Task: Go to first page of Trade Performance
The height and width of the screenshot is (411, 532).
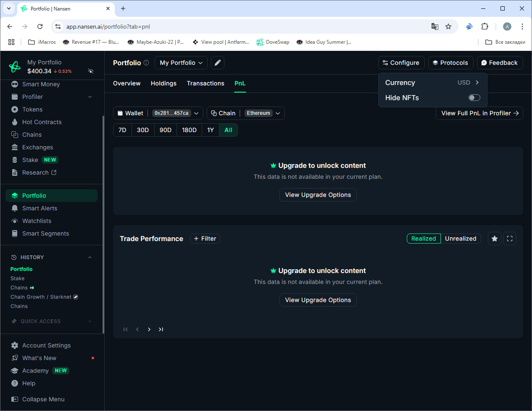Action: coord(126,329)
